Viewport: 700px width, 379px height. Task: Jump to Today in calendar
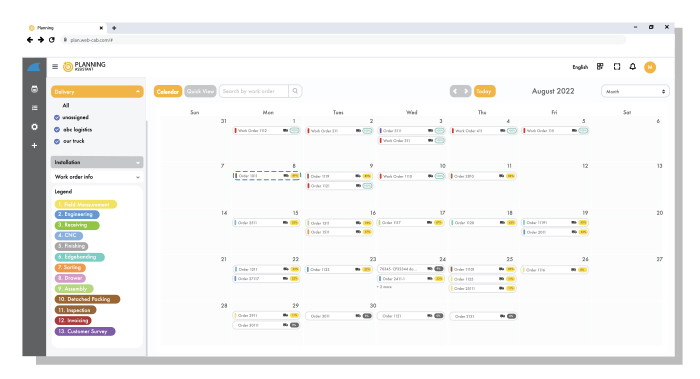tap(484, 91)
